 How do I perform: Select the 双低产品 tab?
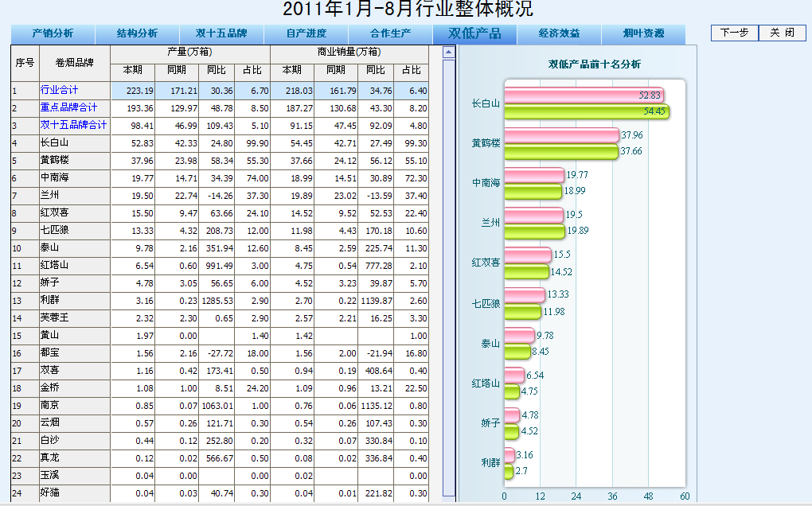click(475, 33)
